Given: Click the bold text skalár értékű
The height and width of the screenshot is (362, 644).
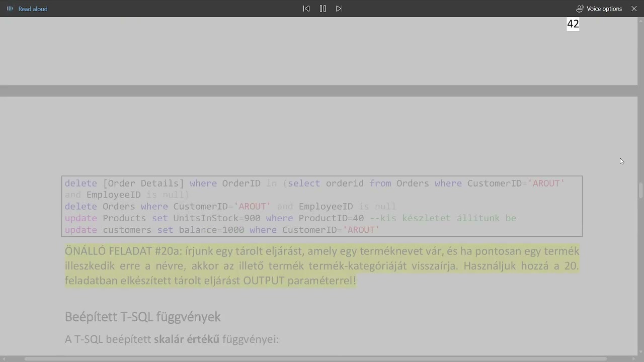Looking at the screenshot, I should [x=186, y=339].
